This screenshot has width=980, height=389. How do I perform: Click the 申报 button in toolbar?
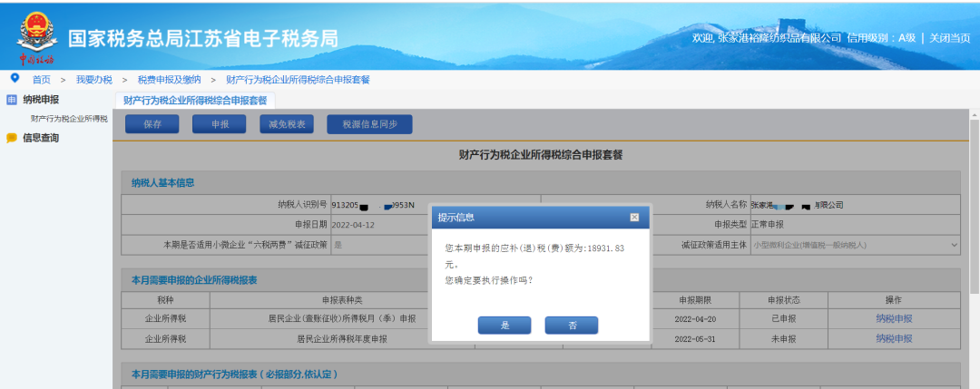click(220, 124)
